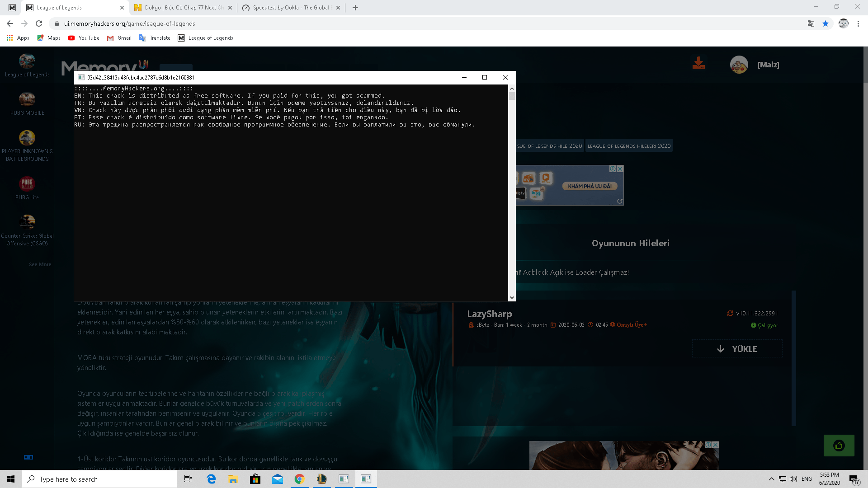Click the Onaylı Üye+ badge
This screenshot has width=868, height=488.
tap(629, 325)
